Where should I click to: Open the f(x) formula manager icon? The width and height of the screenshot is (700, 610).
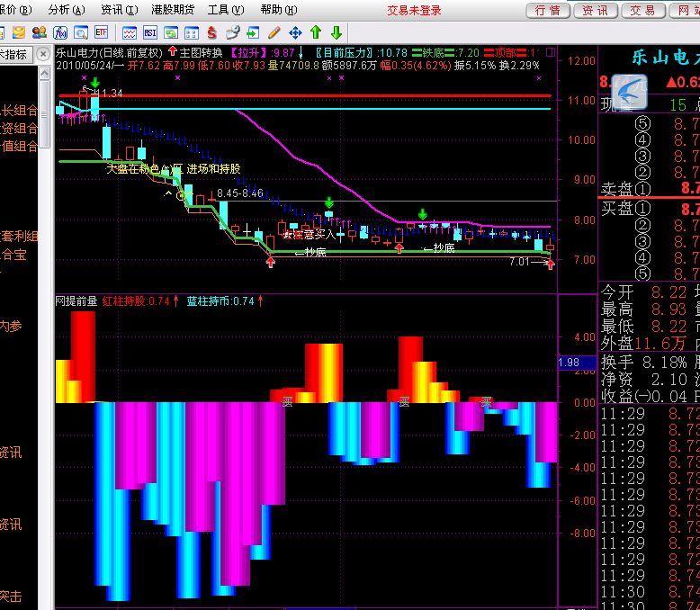pyautogui.click(x=59, y=32)
